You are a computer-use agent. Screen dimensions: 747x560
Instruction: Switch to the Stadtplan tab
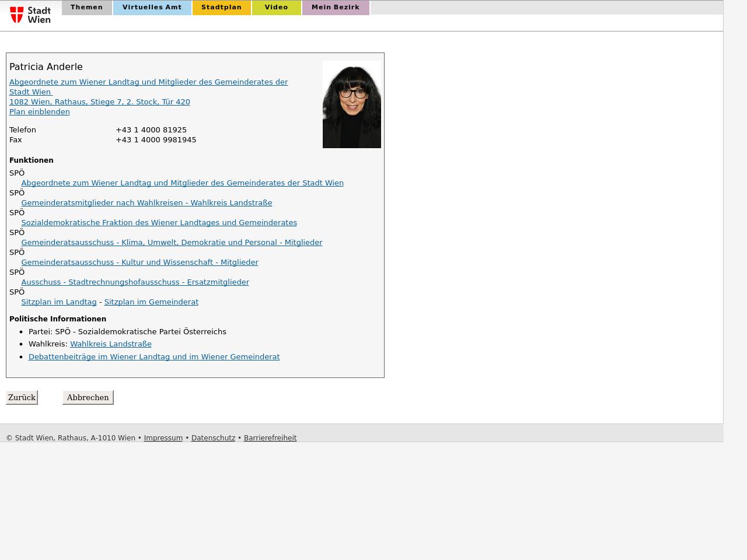[x=222, y=8]
